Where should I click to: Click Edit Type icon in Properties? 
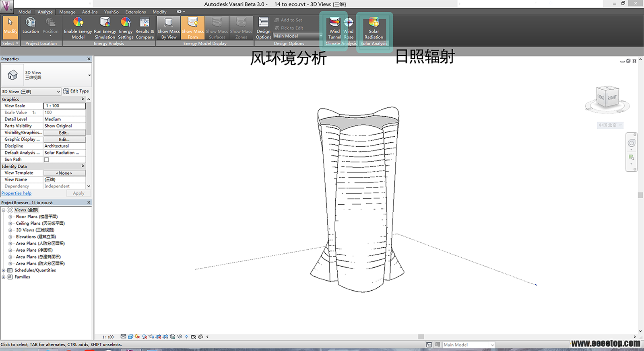(x=66, y=91)
